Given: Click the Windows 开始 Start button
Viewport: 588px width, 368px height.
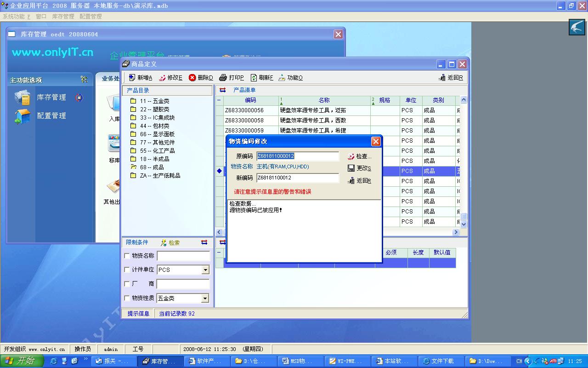Looking at the screenshot, I should pyautogui.click(x=22, y=361).
